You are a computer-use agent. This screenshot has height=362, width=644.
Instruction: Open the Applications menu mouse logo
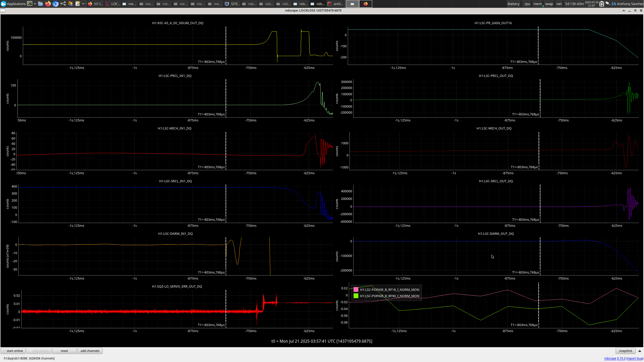tap(4, 4)
